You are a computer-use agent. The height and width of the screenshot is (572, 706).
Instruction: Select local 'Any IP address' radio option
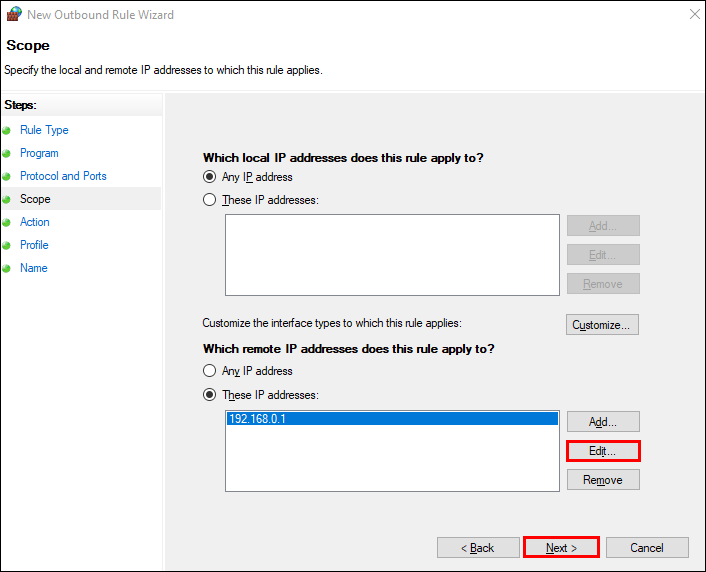[x=209, y=177]
